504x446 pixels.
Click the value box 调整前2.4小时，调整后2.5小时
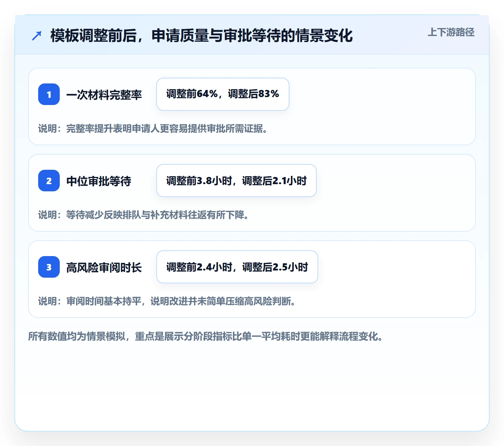[x=237, y=267]
